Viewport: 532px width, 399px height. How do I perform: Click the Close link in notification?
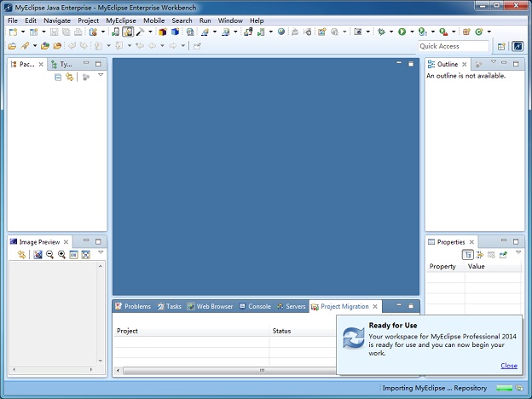pos(509,366)
